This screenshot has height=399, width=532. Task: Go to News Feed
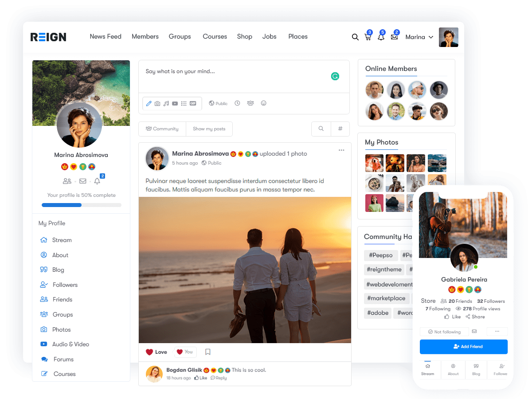[106, 37]
